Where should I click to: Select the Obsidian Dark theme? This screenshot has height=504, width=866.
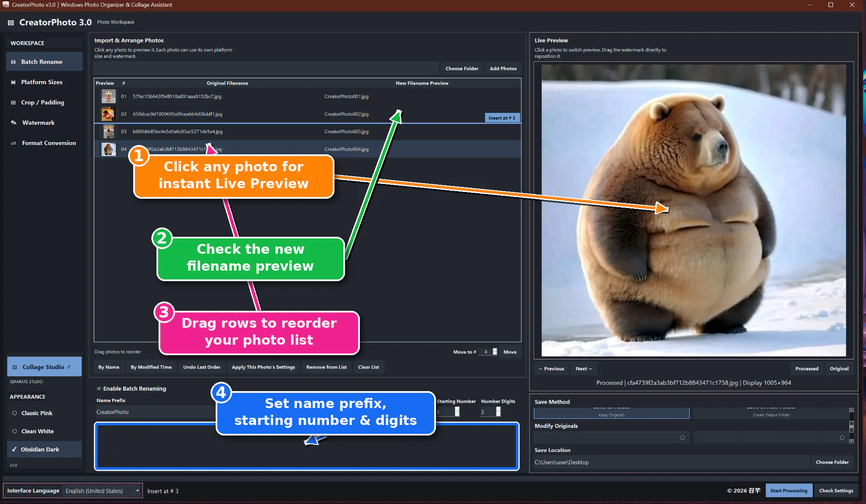pyautogui.click(x=44, y=449)
